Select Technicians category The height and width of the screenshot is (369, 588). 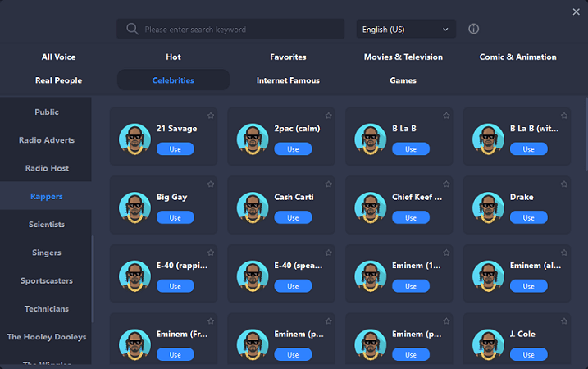coord(46,308)
